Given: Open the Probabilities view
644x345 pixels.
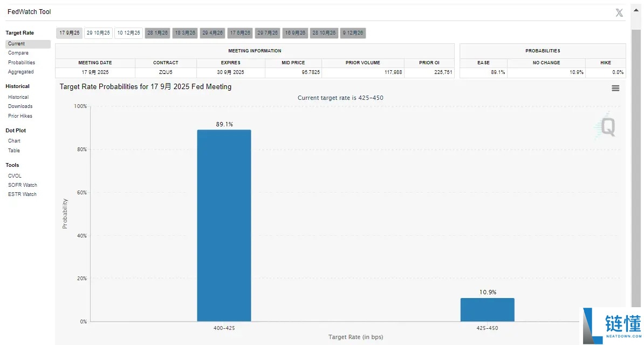Looking at the screenshot, I should [x=21, y=62].
